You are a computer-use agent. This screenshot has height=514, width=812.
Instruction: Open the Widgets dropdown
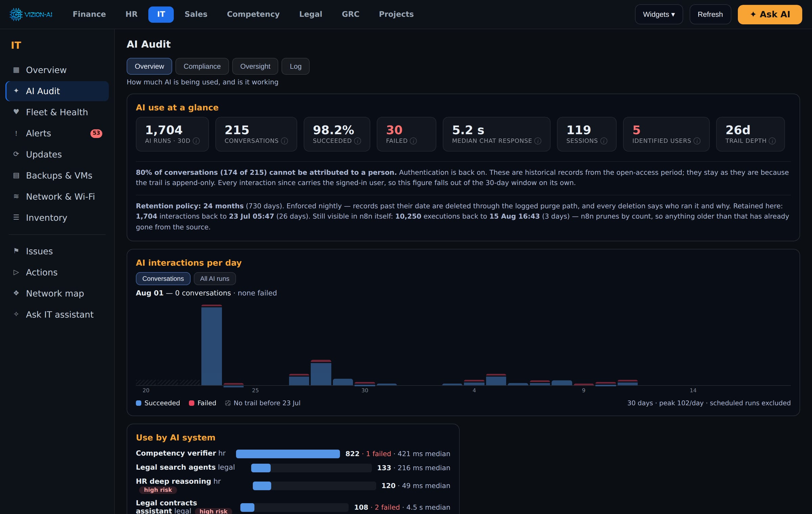[x=659, y=14]
